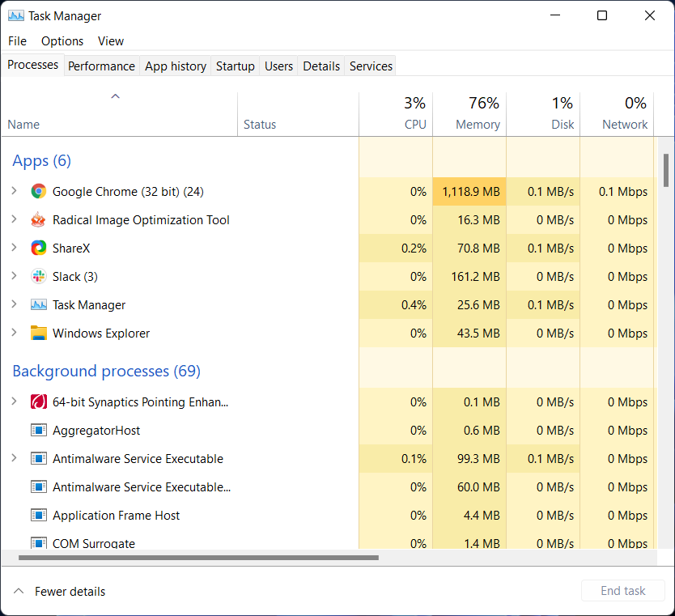Select the COM Surrogate process name

coord(94,543)
